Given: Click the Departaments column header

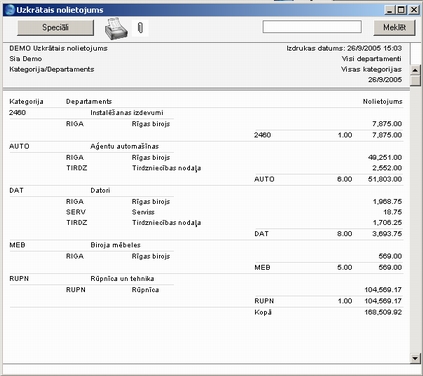Looking at the screenshot, I should pyautogui.click(x=89, y=101).
